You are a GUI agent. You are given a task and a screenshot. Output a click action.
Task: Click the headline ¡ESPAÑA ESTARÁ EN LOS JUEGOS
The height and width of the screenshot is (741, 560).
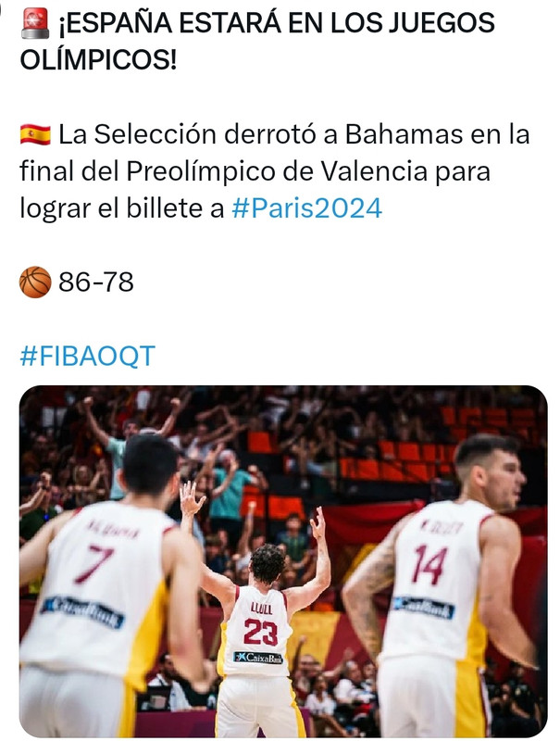pyautogui.click(x=277, y=23)
